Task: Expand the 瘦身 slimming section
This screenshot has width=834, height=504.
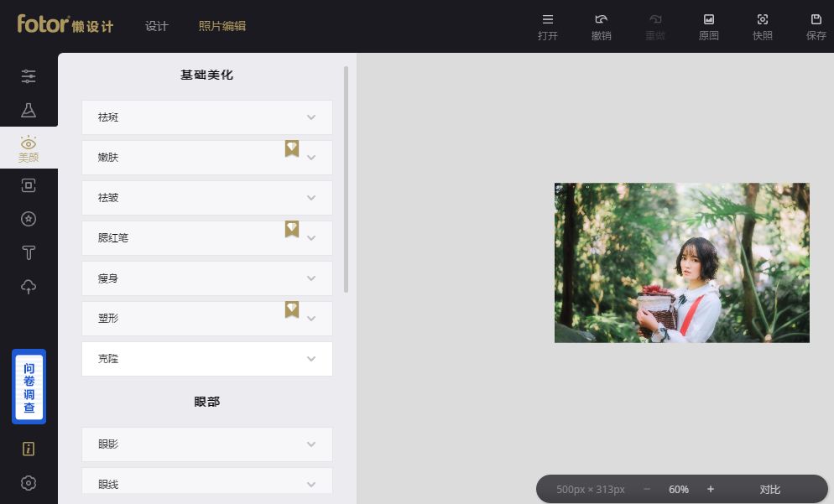Action: [x=206, y=278]
